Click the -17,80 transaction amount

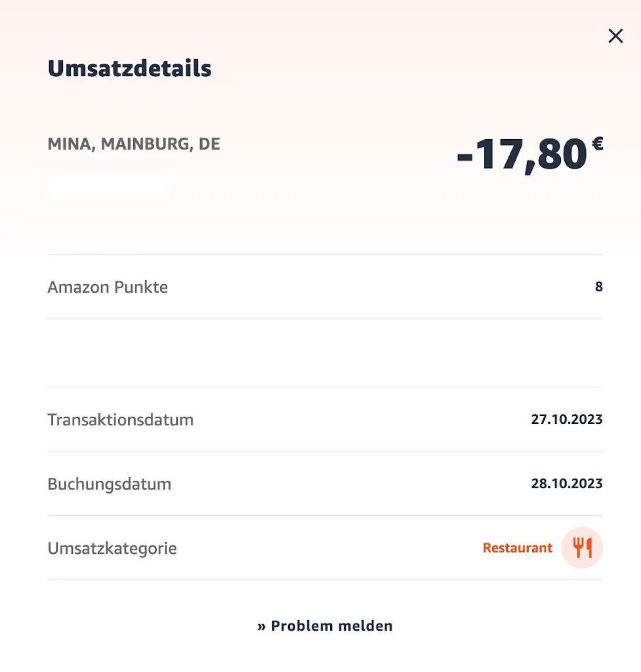pyautogui.click(x=522, y=156)
